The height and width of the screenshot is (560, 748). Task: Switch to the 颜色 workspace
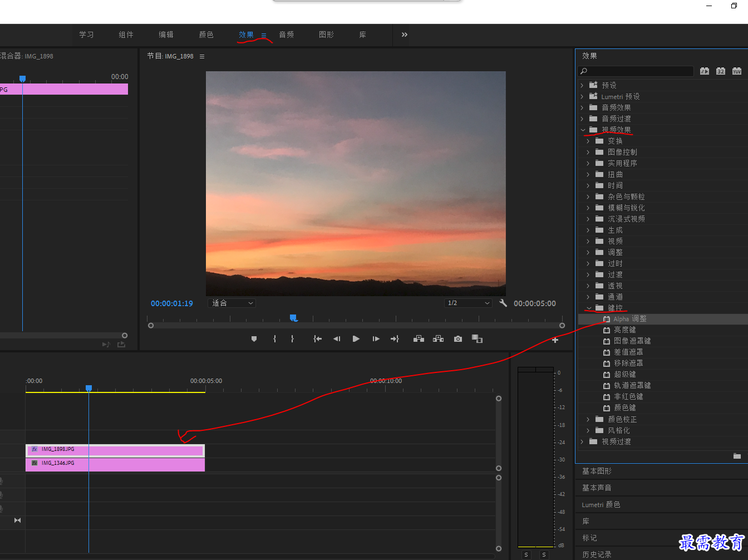click(206, 35)
